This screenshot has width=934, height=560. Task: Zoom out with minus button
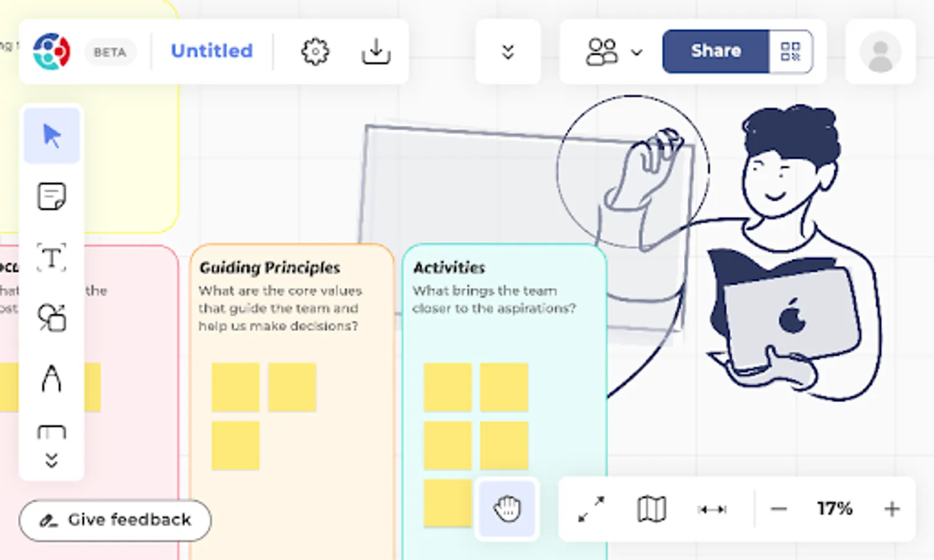(778, 509)
